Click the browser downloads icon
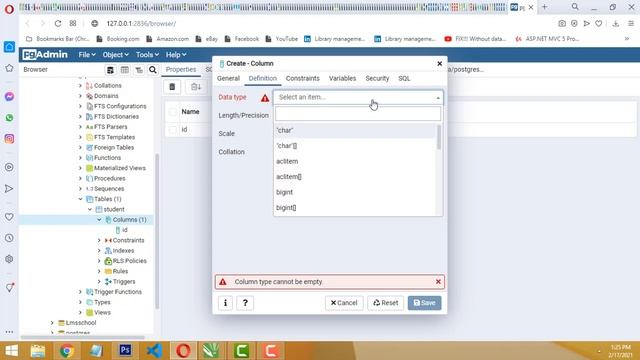640x360 pixels. coord(616,24)
